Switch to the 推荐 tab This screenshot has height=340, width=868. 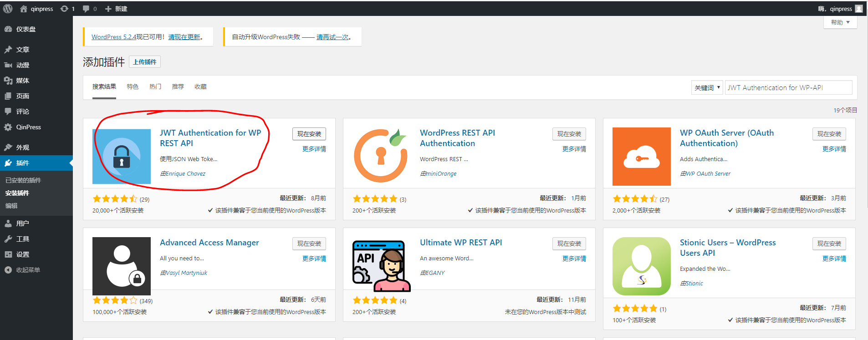[178, 86]
